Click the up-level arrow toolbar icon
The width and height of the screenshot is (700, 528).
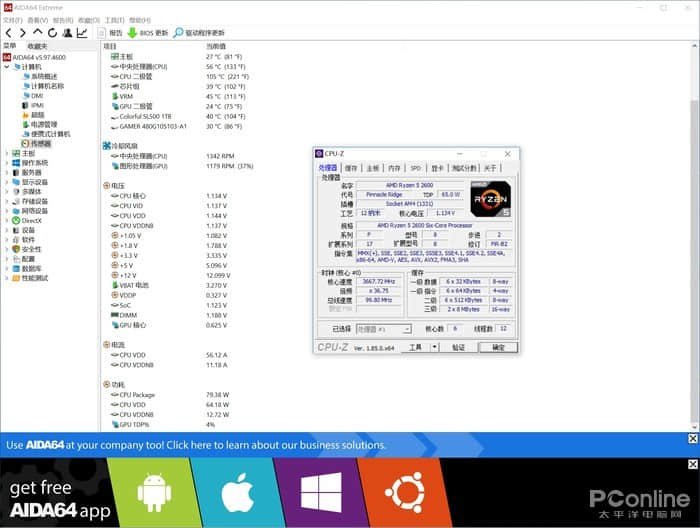point(38,32)
